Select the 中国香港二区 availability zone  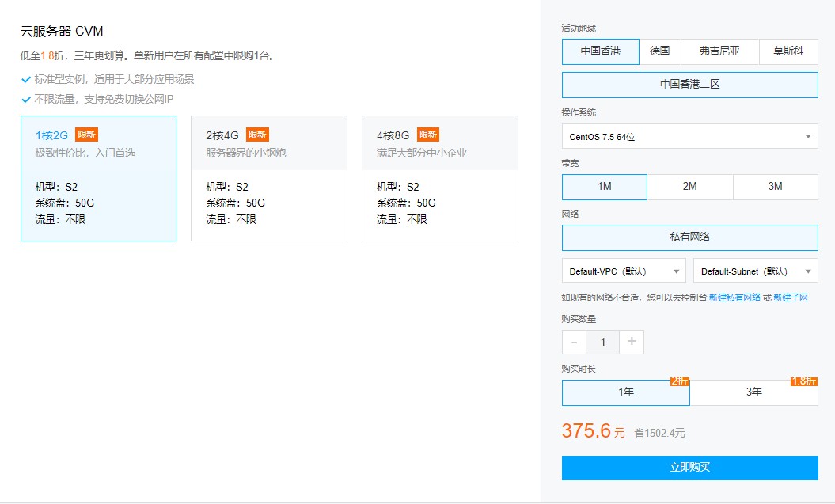point(690,85)
